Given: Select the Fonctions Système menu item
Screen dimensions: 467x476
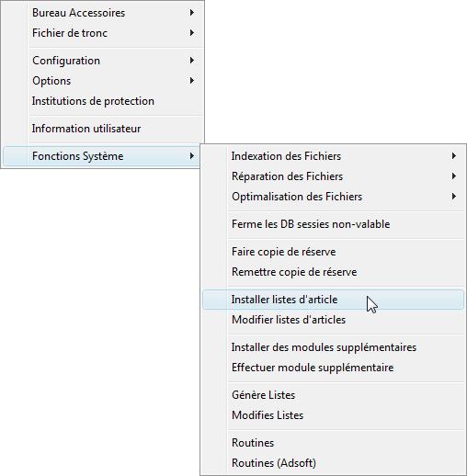Looking at the screenshot, I should coord(102,156).
